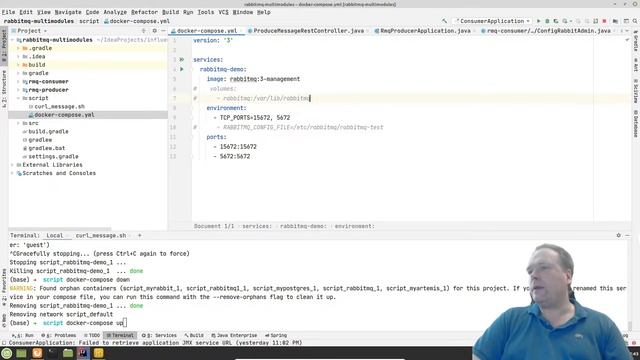Toggle Gradle tool window on right edge
Viewport: 640px width, 360px height.
(x=636, y=40)
